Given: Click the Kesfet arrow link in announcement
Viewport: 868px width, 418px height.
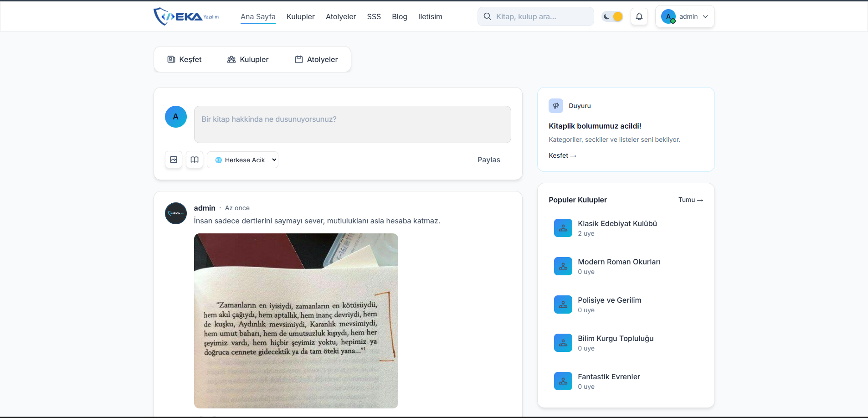Looking at the screenshot, I should (x=562, y=155).
